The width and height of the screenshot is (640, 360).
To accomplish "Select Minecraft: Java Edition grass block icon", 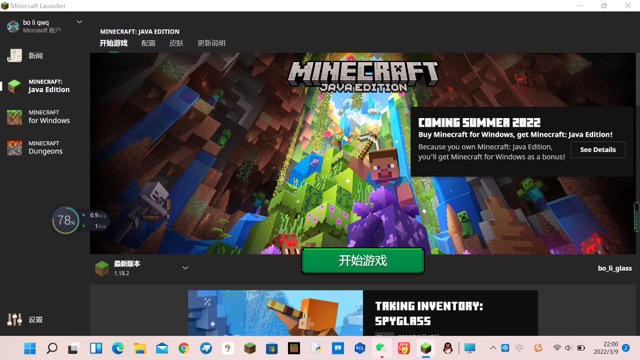I will coord(15,86).
